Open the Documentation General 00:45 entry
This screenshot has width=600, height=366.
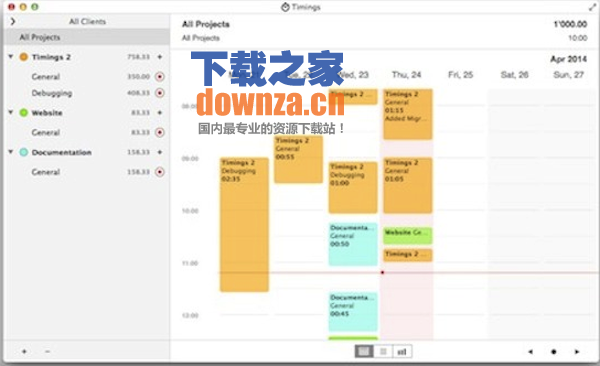coord(353,312)
